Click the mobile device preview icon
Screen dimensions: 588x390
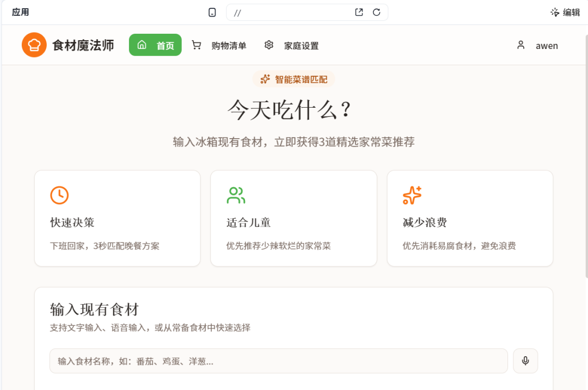click(x=212, y=12)
